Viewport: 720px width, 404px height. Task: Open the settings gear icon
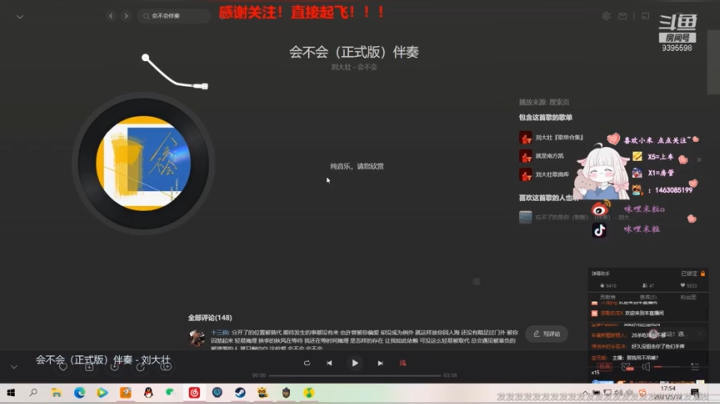(606, 16)
